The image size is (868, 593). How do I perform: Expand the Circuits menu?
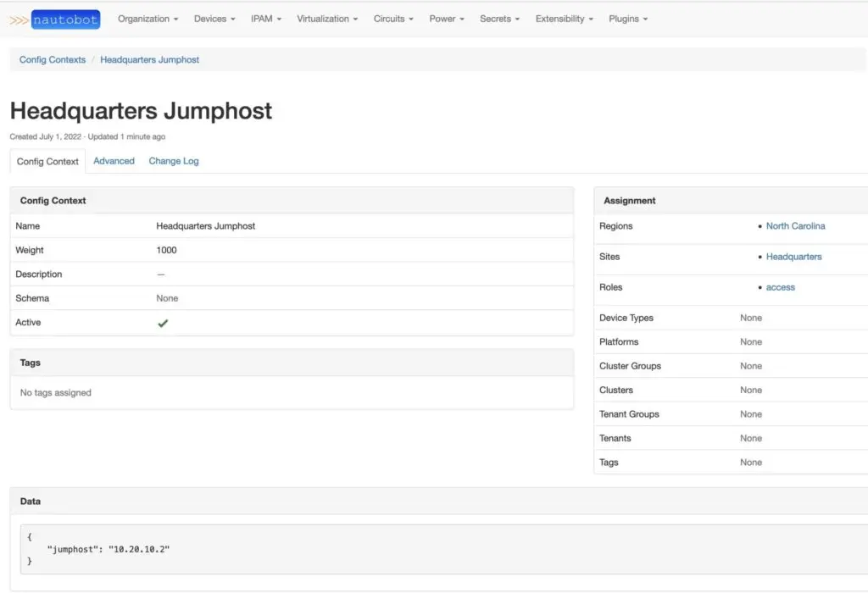(393, 19)
